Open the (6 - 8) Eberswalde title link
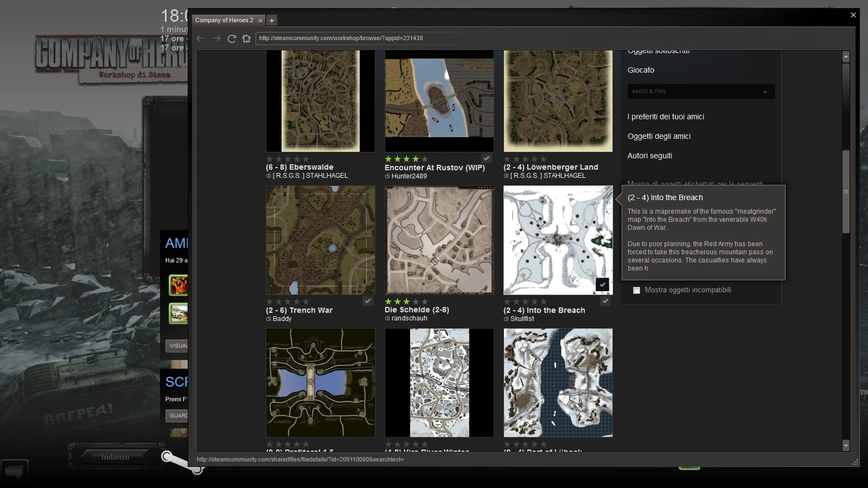Image resolution: width=868 pixels, height=488 pixels. (299, 167)
